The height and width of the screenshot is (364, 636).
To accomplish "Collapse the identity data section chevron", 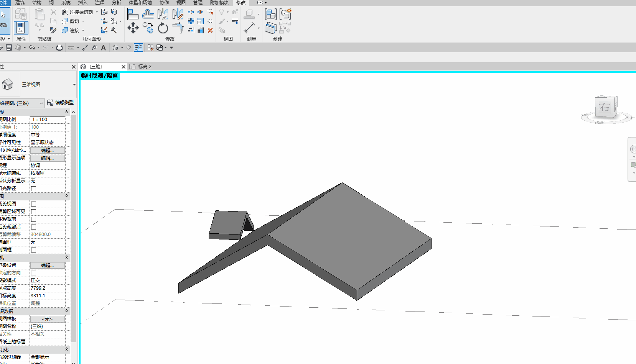I will pos(66,311).
